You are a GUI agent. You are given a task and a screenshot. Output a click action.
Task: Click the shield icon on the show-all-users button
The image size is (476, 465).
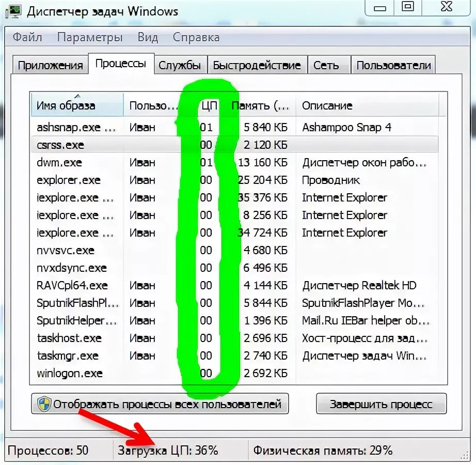[44, 404]
